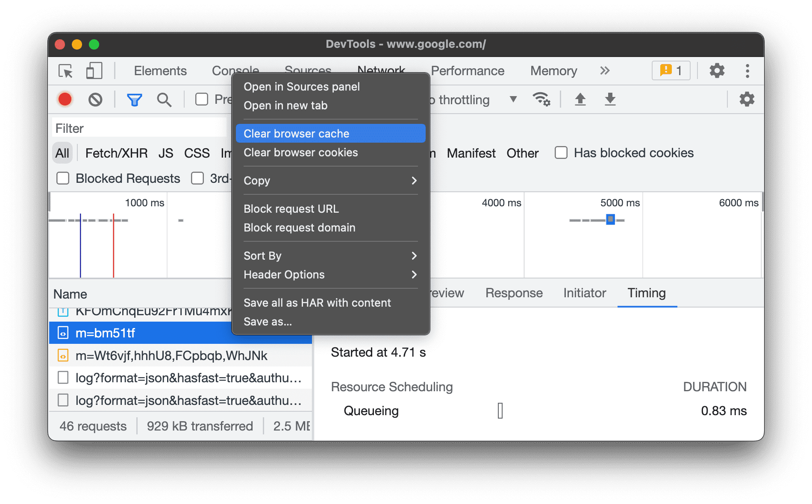Export requests as HAR file
The width and height of the screenshot is (812, 504).
pyautogui.click(x=610, y=99)
